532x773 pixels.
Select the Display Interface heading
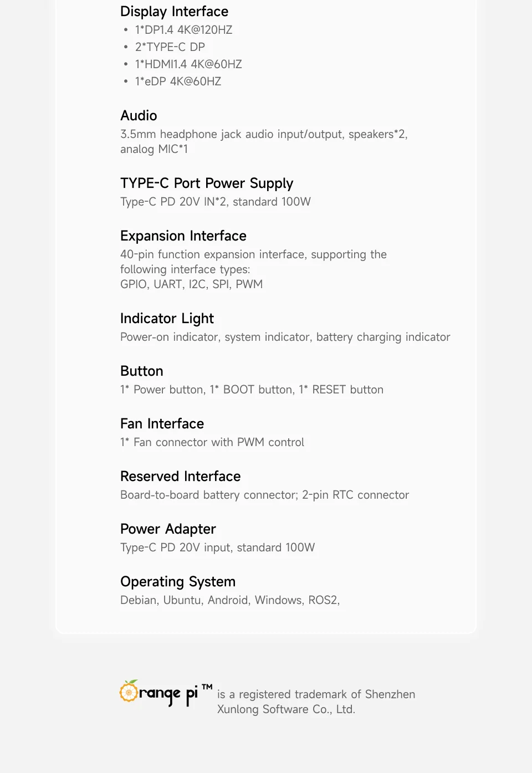174,12
